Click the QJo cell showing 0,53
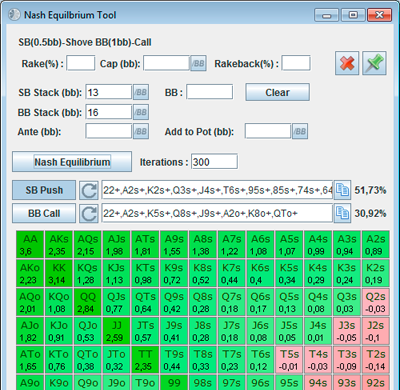 point(88,331)
